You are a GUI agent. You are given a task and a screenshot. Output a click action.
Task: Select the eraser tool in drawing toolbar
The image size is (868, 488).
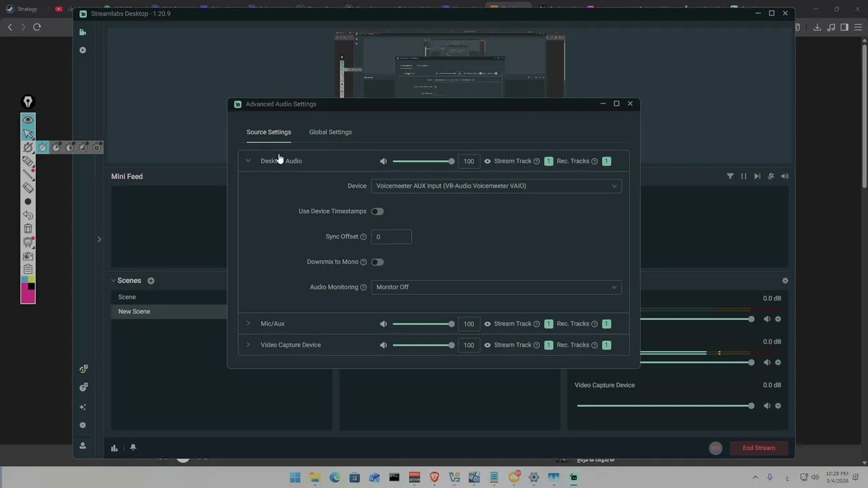(28, 188)
